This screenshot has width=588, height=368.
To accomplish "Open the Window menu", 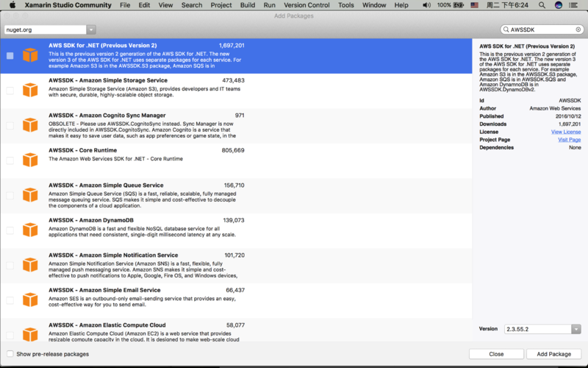I will tap(374, 5).
